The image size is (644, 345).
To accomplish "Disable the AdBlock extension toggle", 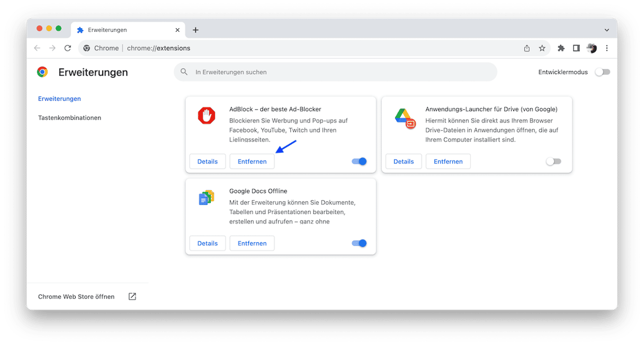I will click(359, 162).
